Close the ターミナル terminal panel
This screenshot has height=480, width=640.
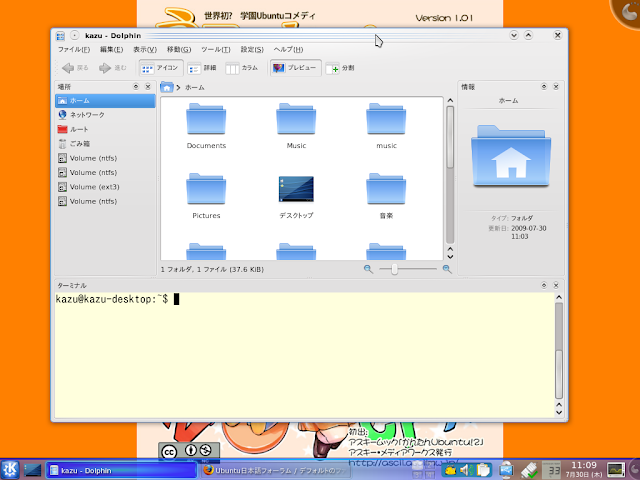pos(556,285)
